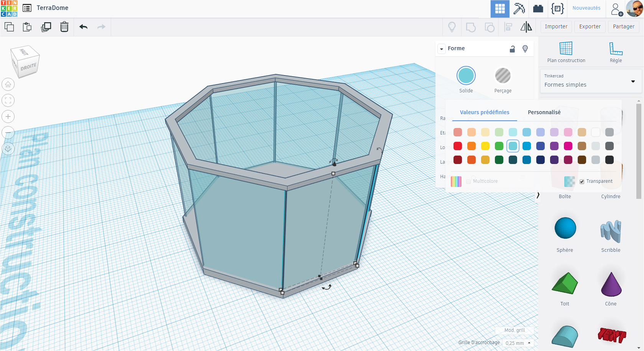This screenshot has width=644, height=351.
Task: Select the round roof shape thumbnail
Action: click(565, 336)
